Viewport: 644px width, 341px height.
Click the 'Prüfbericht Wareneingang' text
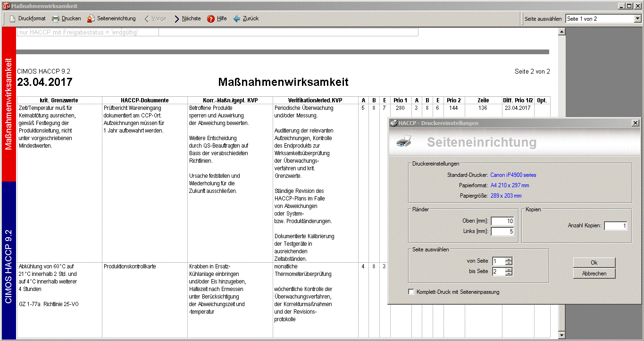pyautogui.click(x=133, y=108)
